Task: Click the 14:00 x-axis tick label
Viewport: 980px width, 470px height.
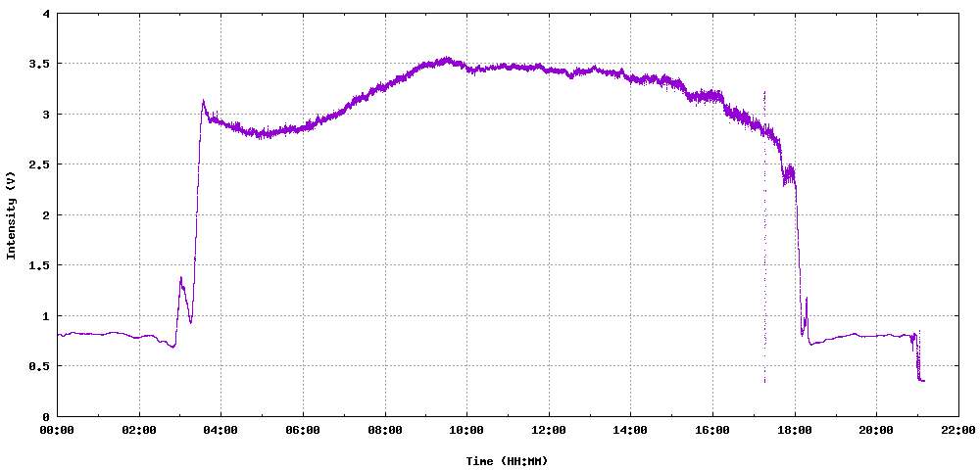Action: click(630, 430)
